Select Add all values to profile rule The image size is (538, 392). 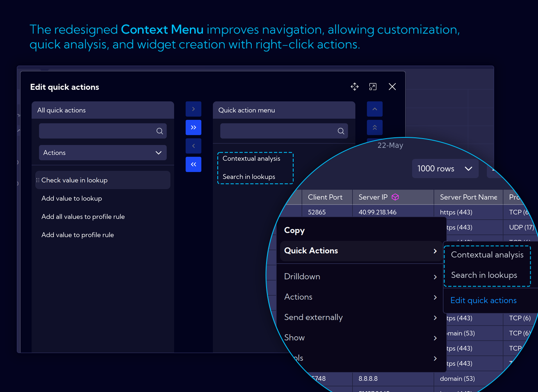(83, 217)
